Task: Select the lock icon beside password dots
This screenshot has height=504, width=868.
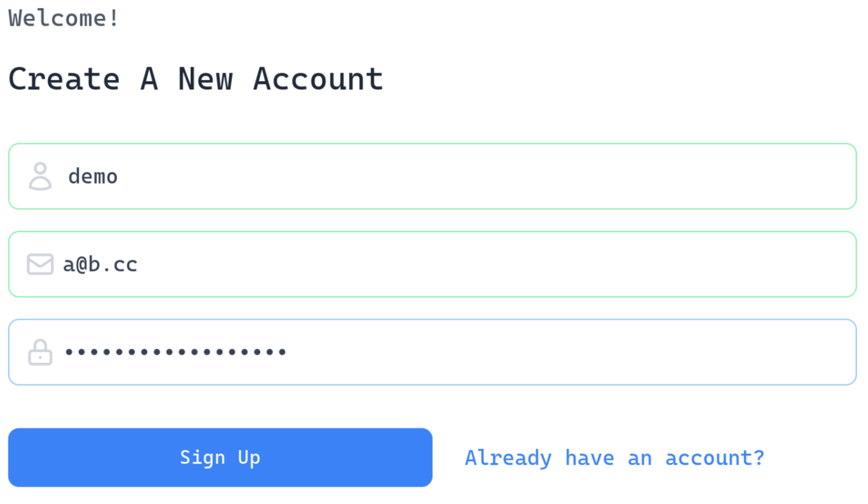Action: (x=40, y=352)
